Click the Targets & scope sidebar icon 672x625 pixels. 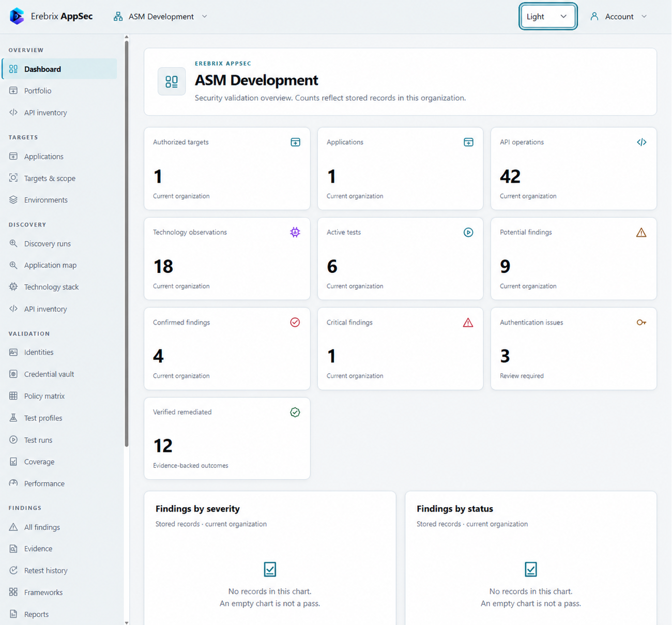pyautogui.click(x=13, y=178)
